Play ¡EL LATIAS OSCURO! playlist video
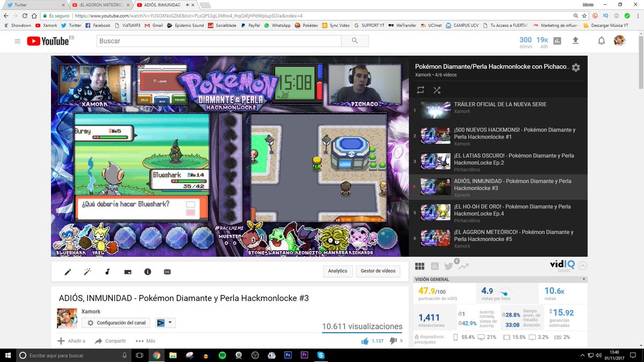Image resolution: width=644 pixels, height=362 pixels. pyautogui.click(x=498, y=162)
